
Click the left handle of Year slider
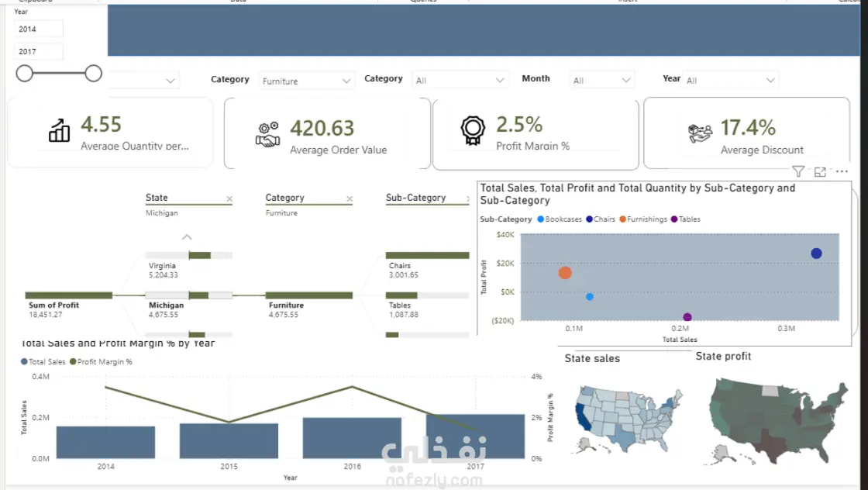tap(24, 73)
